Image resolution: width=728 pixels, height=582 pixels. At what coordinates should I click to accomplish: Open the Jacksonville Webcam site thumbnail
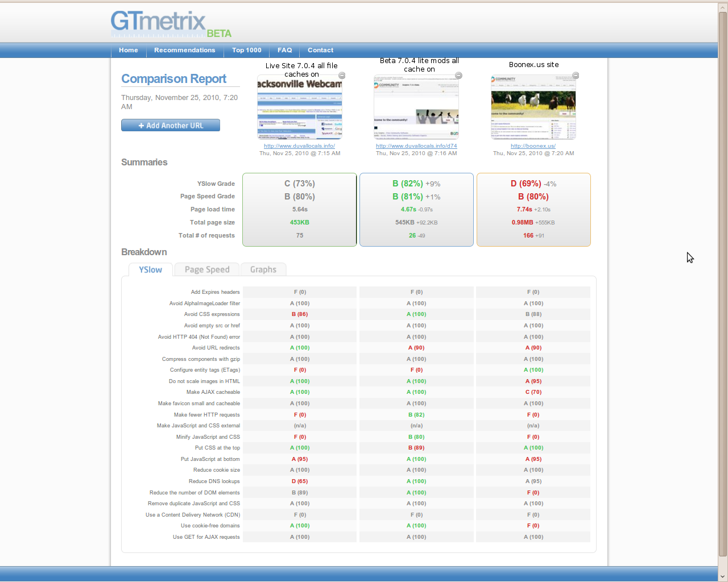click(300, 108)
